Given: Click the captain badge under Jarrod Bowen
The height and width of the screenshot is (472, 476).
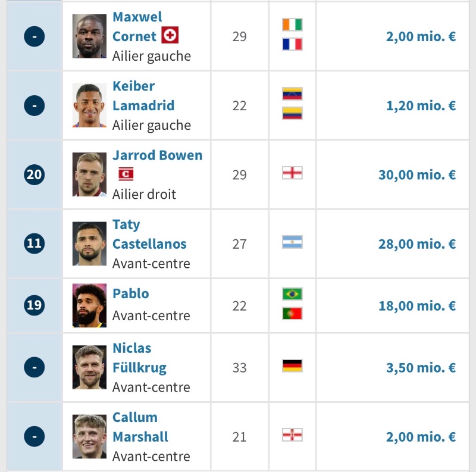Looking at the screenshot, I should pos(126,174).
